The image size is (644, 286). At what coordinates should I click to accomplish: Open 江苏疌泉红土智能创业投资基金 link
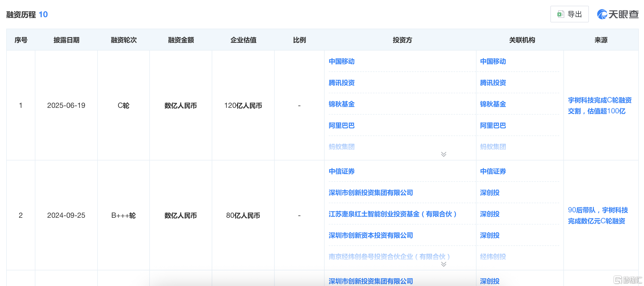393,214
